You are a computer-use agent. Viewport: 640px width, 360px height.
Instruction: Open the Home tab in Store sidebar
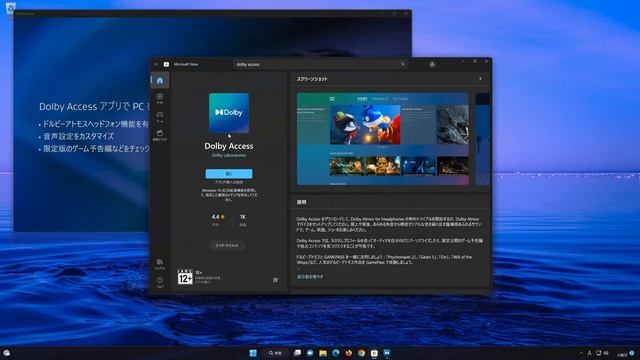click(160, 80)
